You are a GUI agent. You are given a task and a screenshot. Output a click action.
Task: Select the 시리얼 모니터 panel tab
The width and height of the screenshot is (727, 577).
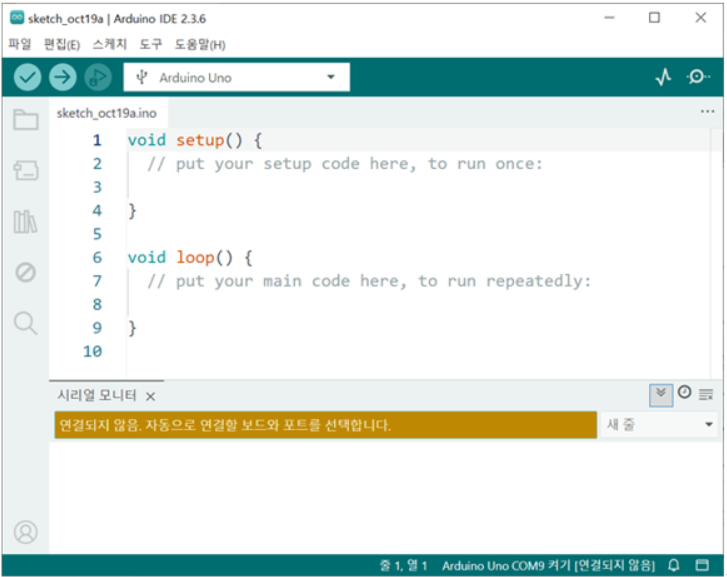tap(96, 395)
